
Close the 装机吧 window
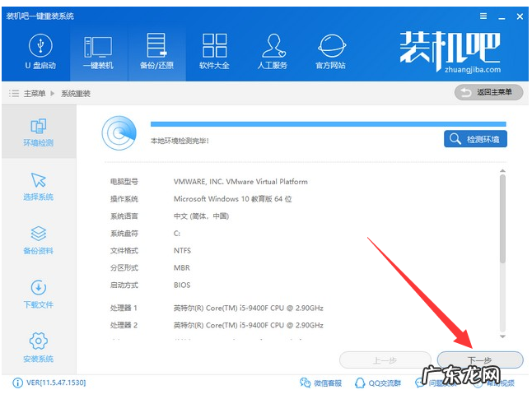pos(520,16)
